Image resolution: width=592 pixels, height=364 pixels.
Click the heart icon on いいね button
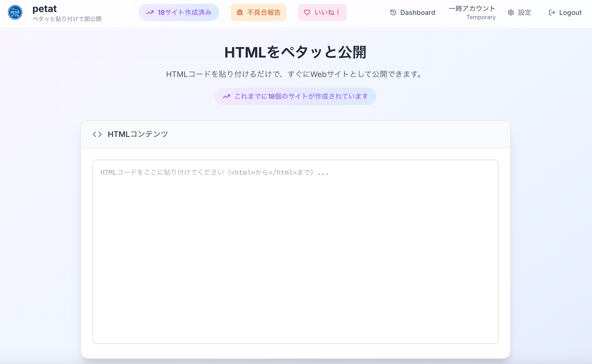point(307,12)
